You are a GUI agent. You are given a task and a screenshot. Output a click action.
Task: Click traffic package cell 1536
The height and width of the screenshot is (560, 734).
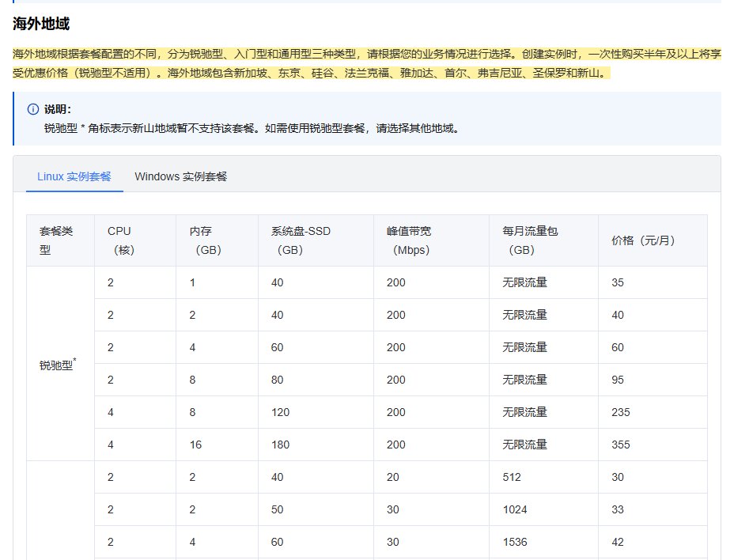coord(543,543)
